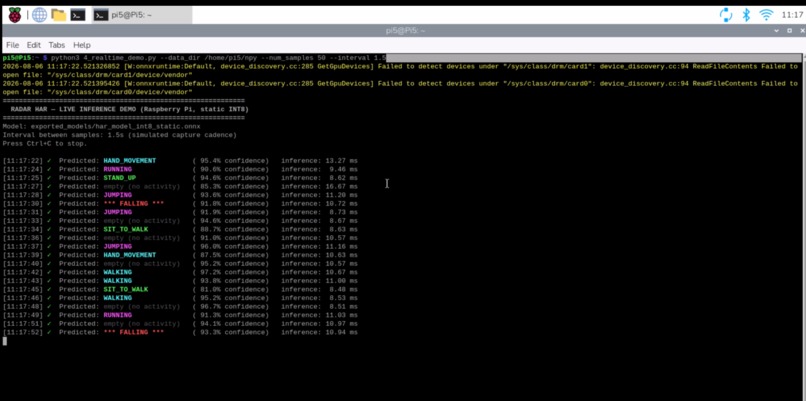
Task: Close the terminal window
Action: pos(802,31)
